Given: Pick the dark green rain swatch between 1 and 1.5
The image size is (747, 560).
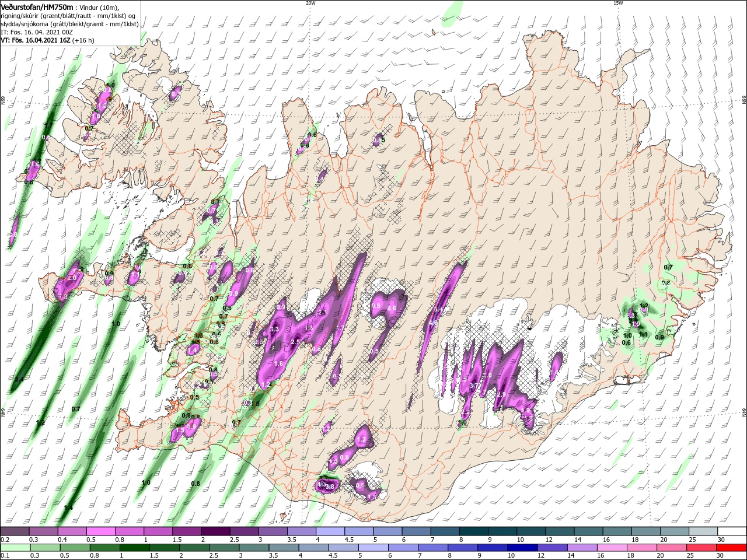Looking at the screenshot, I should point(135,548).
